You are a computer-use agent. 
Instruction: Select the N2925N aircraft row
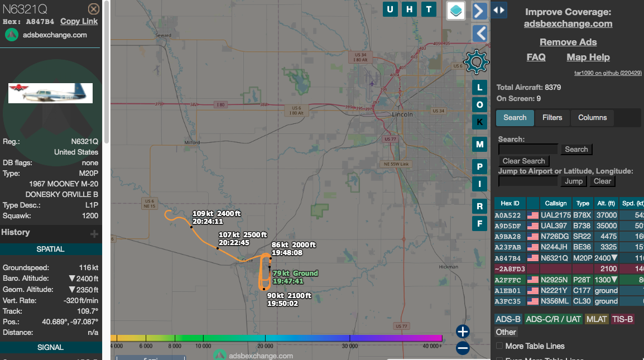click(x=569, y=280)
